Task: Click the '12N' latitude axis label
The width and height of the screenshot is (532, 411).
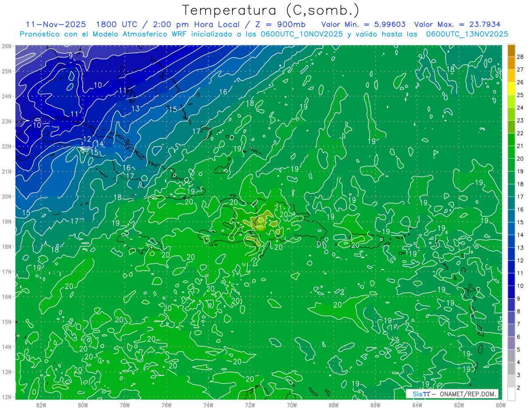Action: tap(7, 397)
